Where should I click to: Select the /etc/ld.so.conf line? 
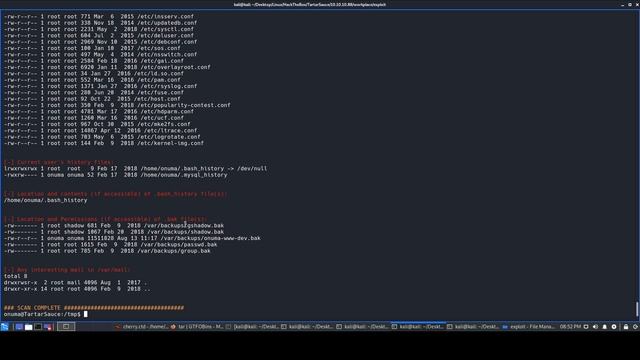(94, 73)
